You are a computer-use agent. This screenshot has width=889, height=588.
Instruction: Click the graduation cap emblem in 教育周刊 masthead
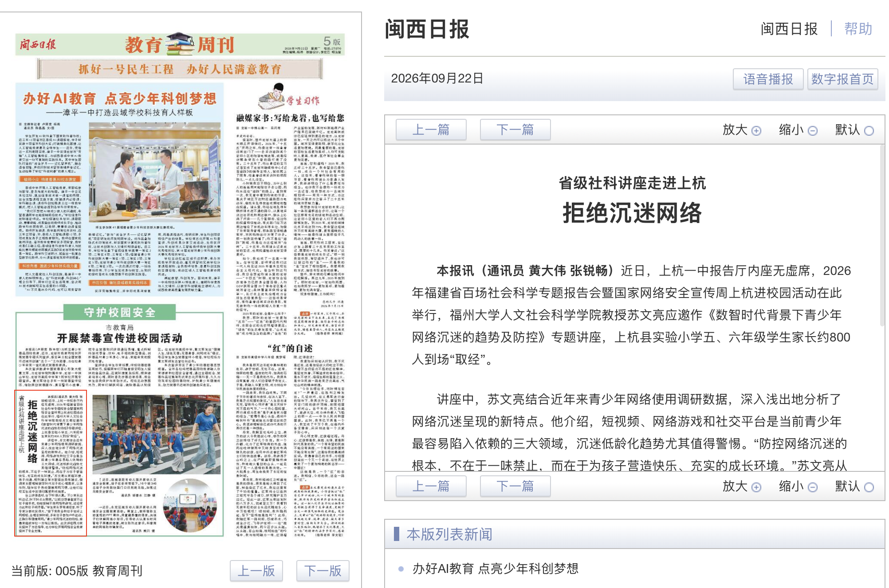point(180,43)
